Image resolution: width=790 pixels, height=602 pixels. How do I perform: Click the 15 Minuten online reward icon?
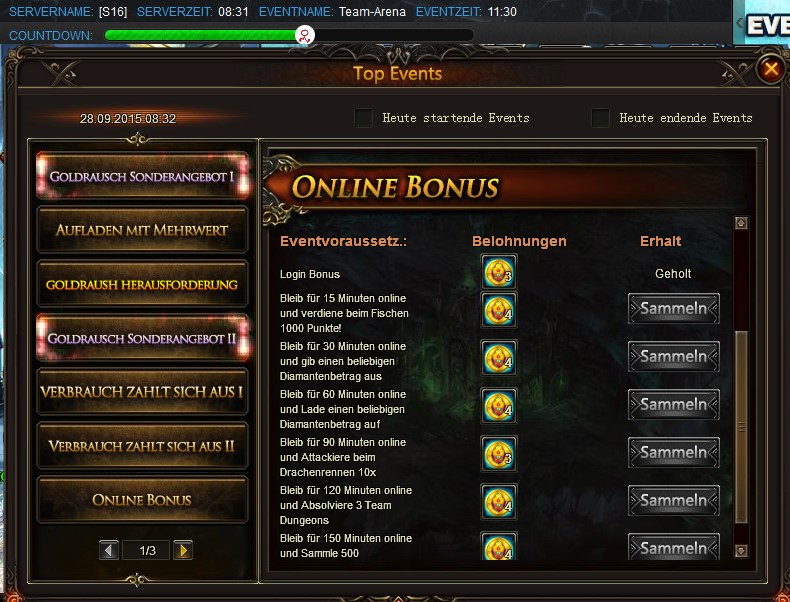(x=498, y=309)
